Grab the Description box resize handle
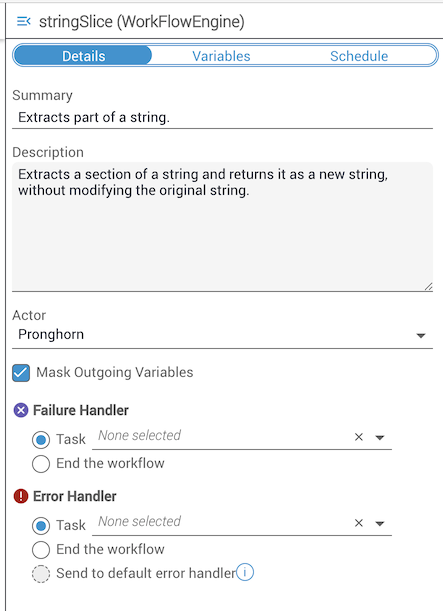 click(x=428, y=286)
